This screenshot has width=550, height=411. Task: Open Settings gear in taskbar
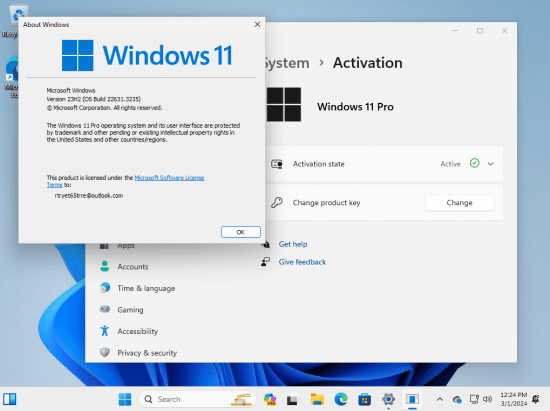pos(388,399)
